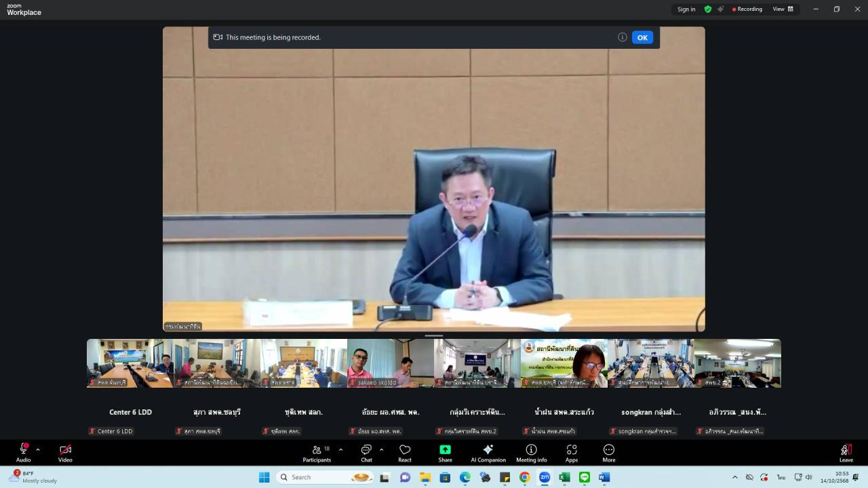Open the View layout menu
The image size is (868, 488).
(783, 9)
